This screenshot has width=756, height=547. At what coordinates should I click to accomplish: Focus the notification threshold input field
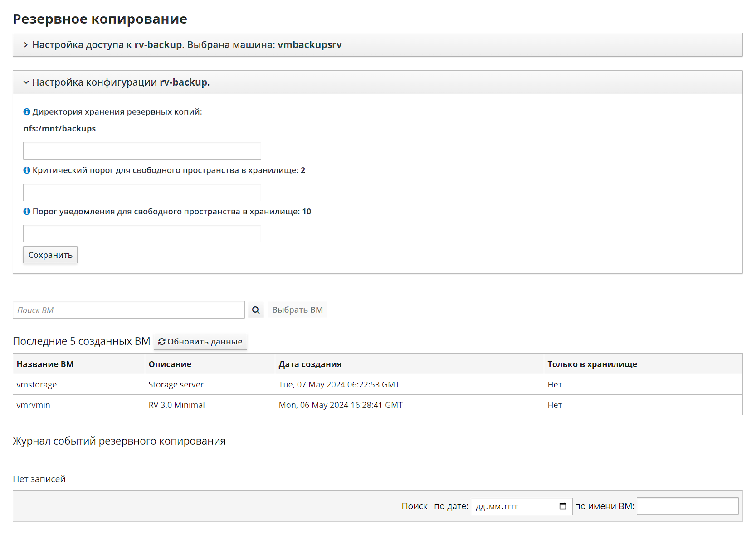[x=142, y=234]
